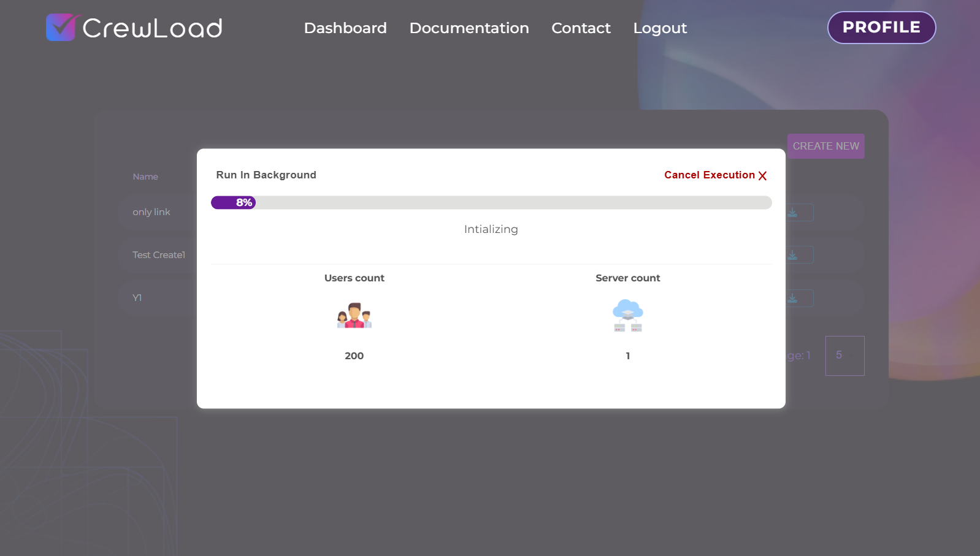Click download icon in 'Y1' row

coord(793,298)
